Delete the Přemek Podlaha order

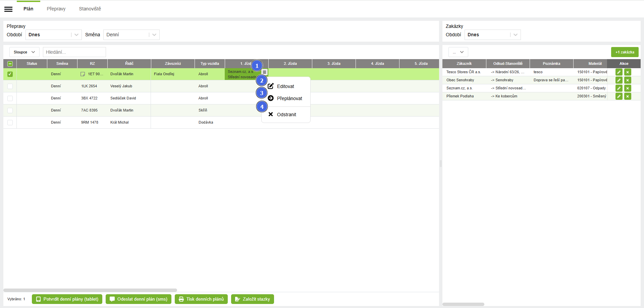pyautogui.click(x=628, y=96)
